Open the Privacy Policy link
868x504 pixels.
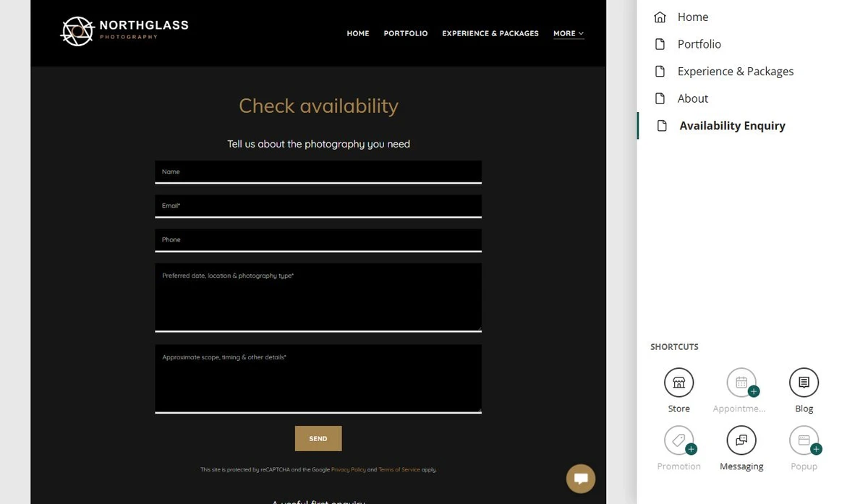pos(349,470)
